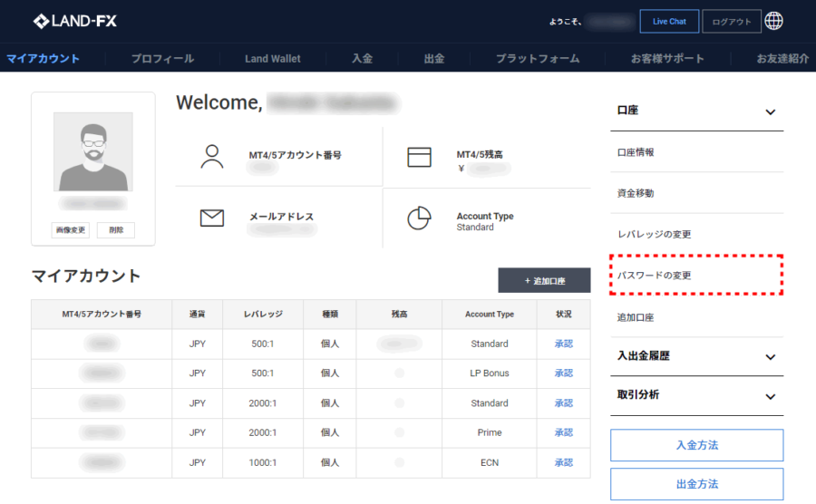The image size is (816, 504).
Task: Click the 残高 column header
Action: click(399, 315)
